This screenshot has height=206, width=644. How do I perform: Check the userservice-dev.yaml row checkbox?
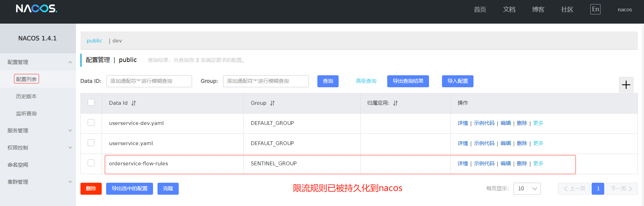pyautogui.click(x=91, y=123)
